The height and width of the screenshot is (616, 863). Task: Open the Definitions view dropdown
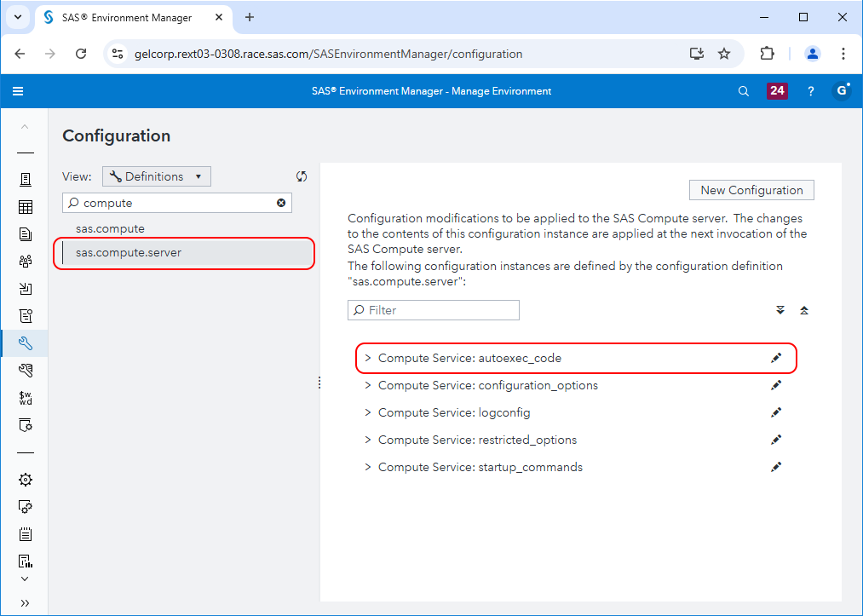point(156,176)
